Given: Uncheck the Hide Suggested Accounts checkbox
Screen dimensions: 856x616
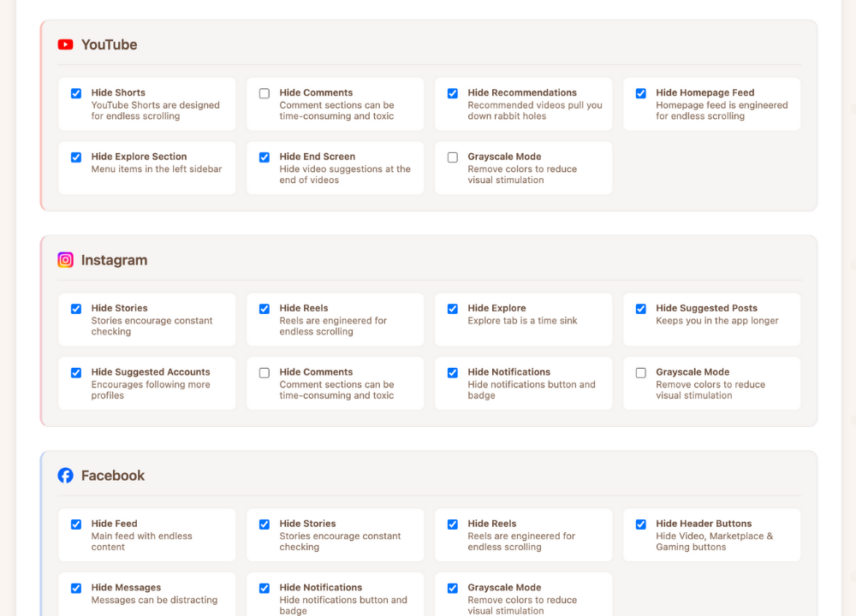Looking at the screenshot, I should [x=76, y=373].
